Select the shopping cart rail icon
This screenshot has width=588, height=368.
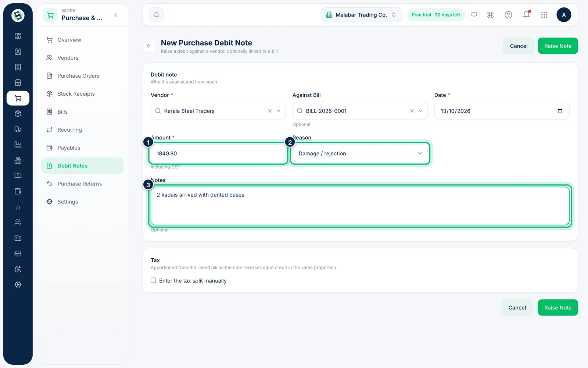pyautogui.click(x=18, y=98)
